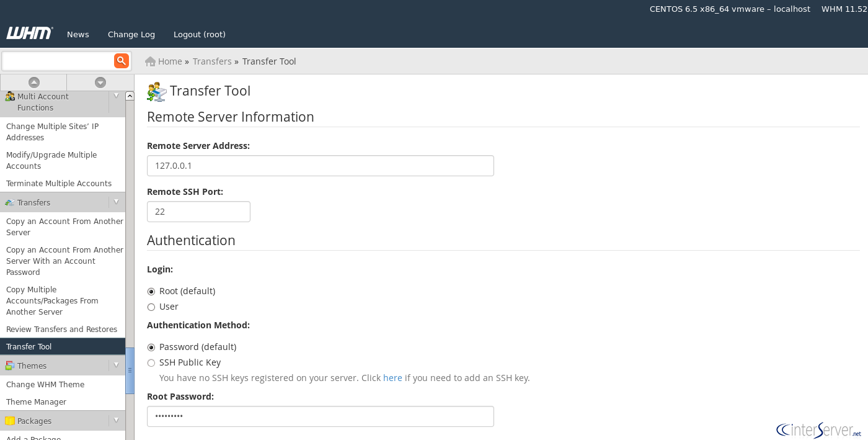Image resolution: width=868 pixels, height=440 pixels.
Task: Open the Transfers breadcrumb link
Action: coord(212,61)
